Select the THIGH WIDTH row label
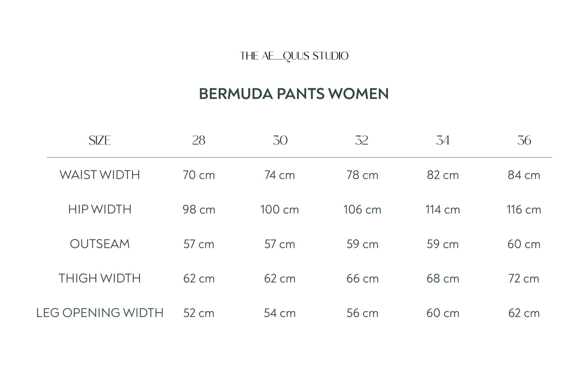The image size is (588, 368). 99,278
